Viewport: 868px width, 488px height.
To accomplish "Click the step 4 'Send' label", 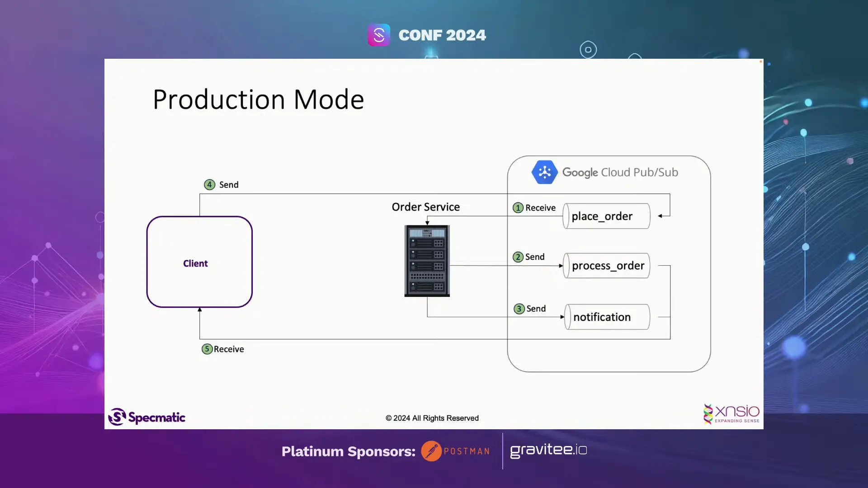I will click(x=229, y=185).
